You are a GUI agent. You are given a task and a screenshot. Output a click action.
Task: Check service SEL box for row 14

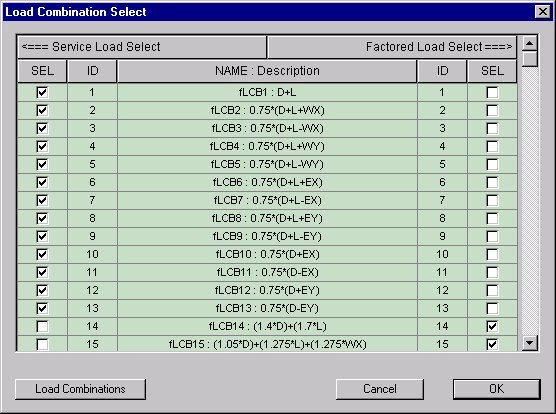pyautogui.click(x=42, y=326)
